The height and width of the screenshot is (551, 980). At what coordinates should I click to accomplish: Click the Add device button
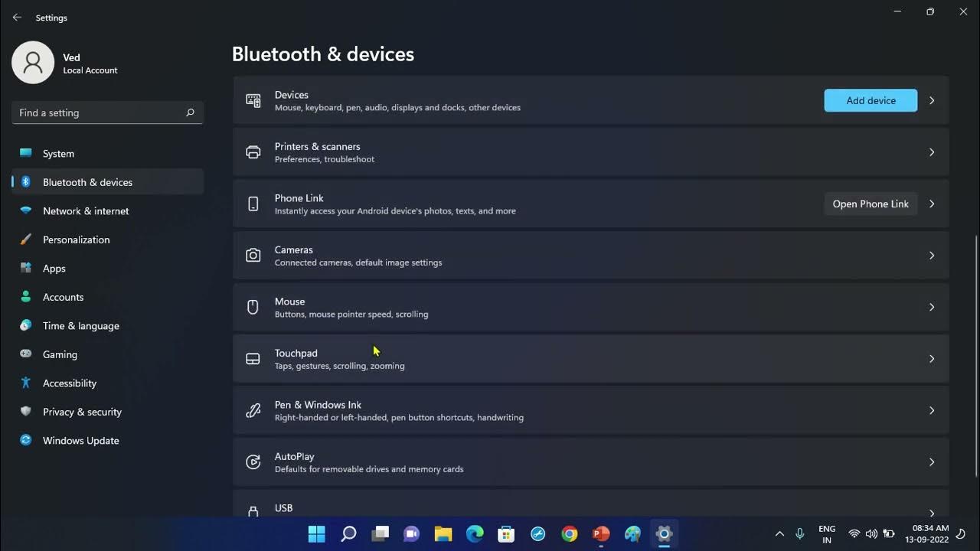coord(871,100)
